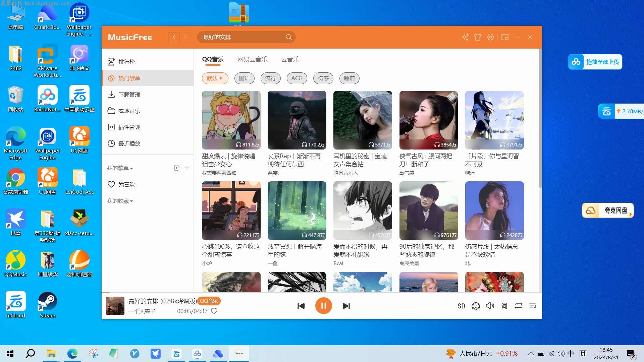
Task: Expand the 默认 category dropdown
Action: (215, 78)
